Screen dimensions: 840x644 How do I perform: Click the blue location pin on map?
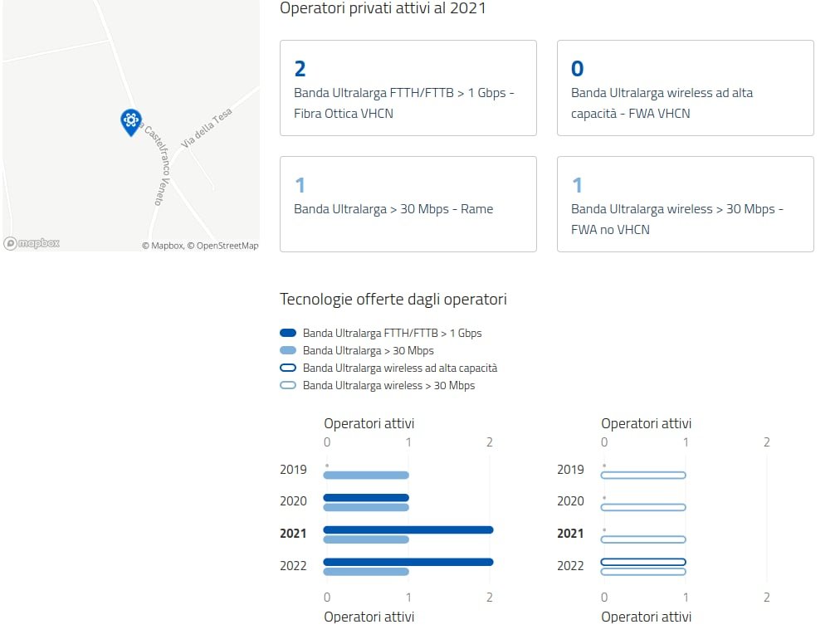click(130, 121)
